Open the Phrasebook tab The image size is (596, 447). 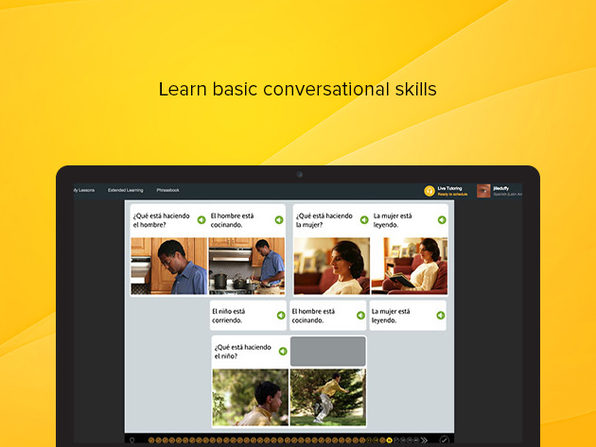(168, 190)
